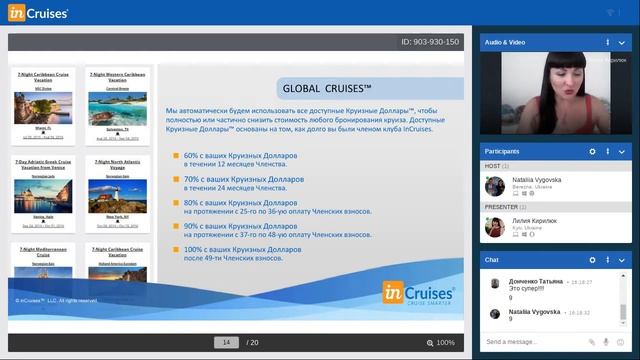Click the / 20 total pages text
The width and height of the screenshot is (640, 360).
(252, 342)
